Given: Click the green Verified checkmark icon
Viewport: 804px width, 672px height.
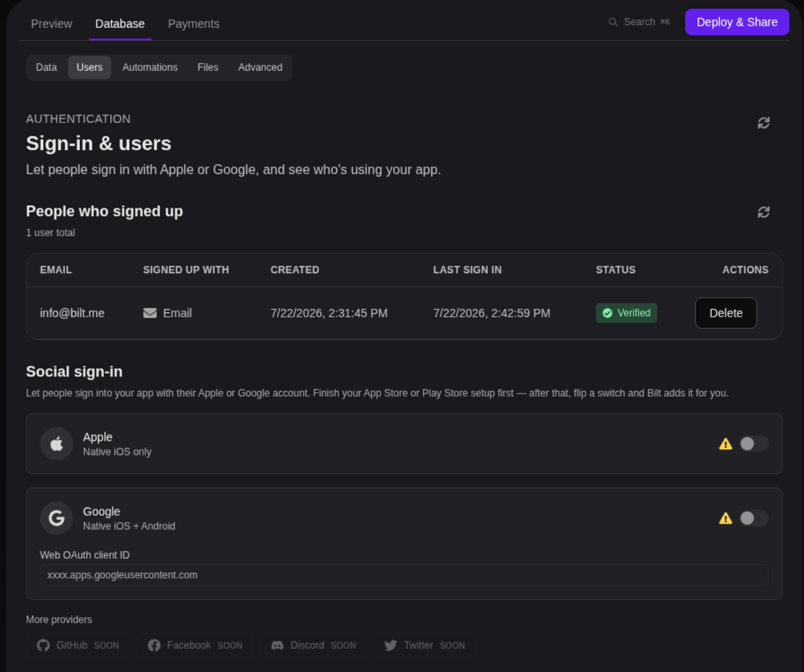Looking at the screenshot, I should (607, 313).
